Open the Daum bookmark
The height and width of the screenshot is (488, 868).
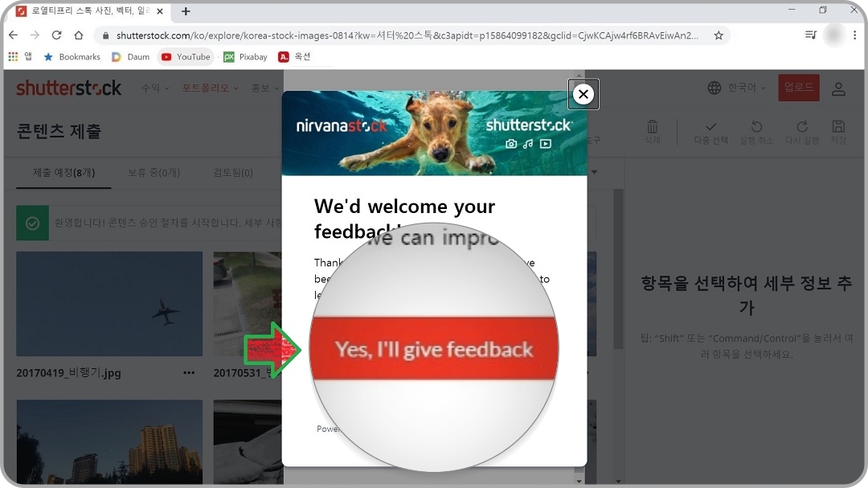click(x=131, y=56)
